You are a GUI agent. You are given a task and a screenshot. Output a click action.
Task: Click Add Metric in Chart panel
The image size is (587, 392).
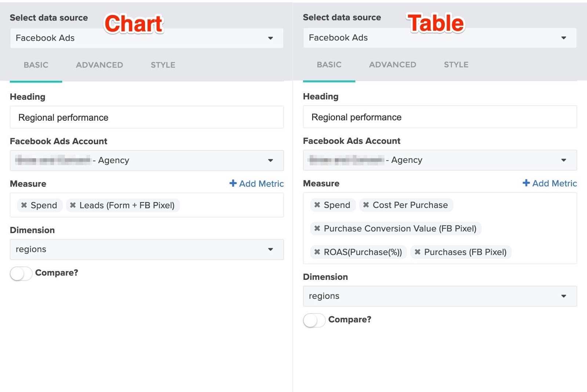tap(256, 183)
